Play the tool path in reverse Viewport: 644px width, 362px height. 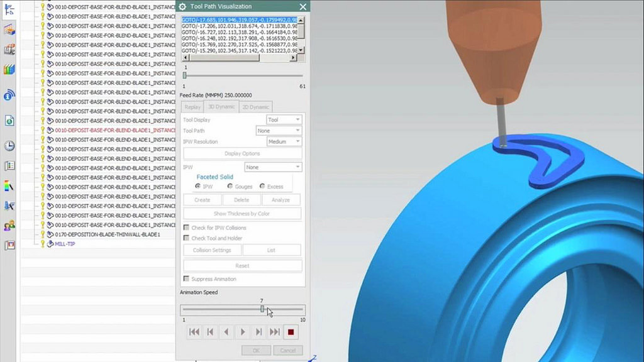coord(226,332)
